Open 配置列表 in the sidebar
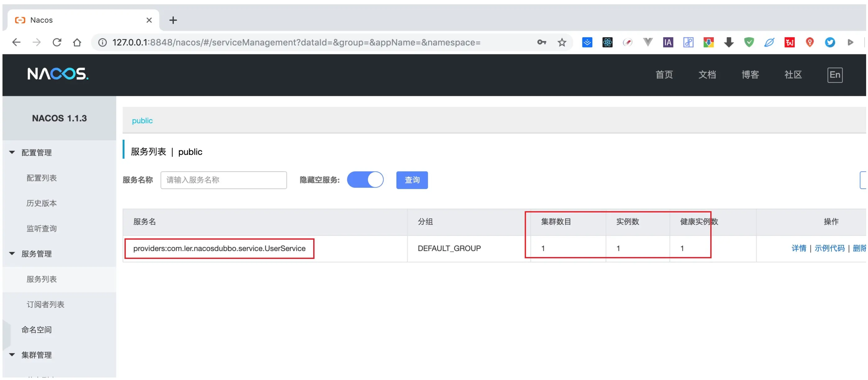868x380 pixels. pos(42,178)
